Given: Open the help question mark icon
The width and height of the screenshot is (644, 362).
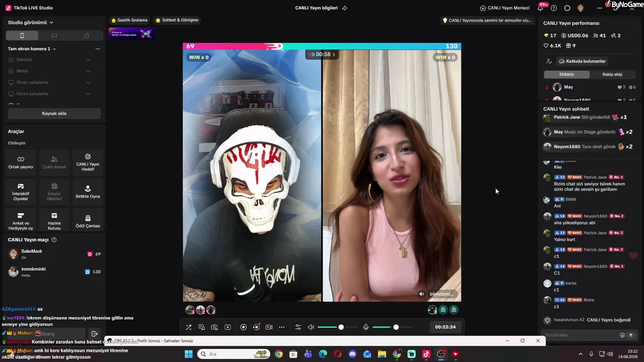Looking at the screenshot, I should click(x=554, y=8).
